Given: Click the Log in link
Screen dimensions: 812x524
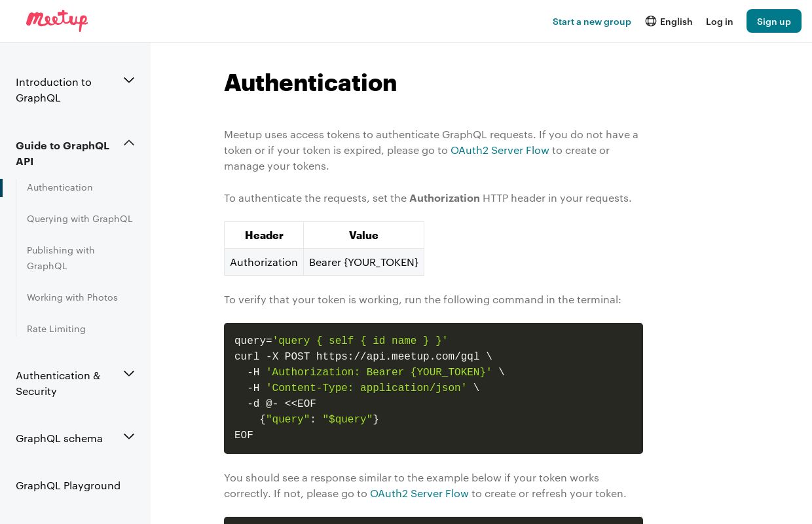Looking at the screenshot, I should [719, 22].
